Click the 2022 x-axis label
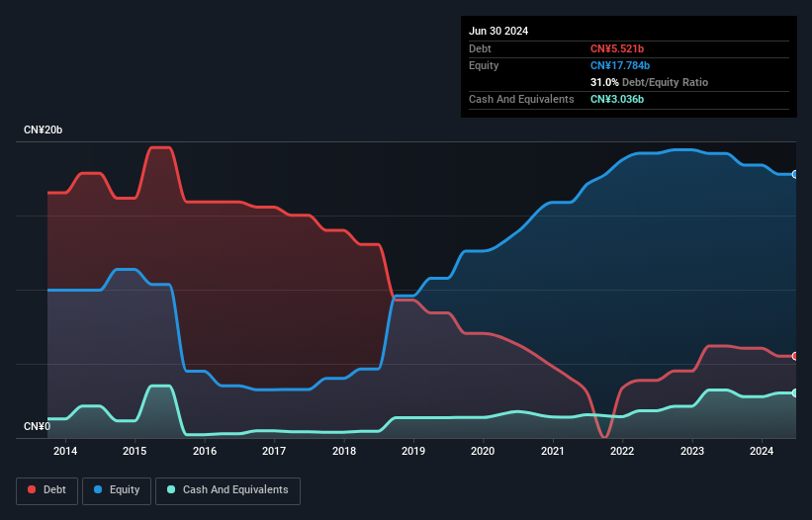This screenshot has height=520, width=812. pyautogui.click(x=622, y=451)
